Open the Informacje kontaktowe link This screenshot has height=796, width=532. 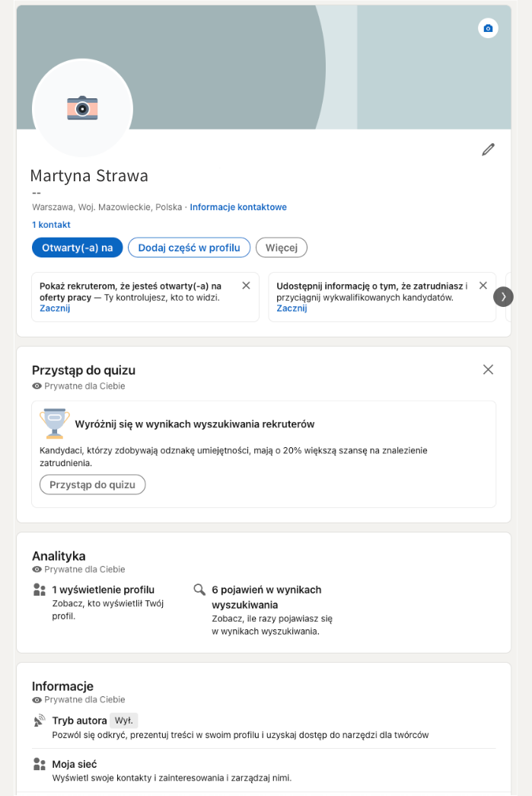(238, 207)
